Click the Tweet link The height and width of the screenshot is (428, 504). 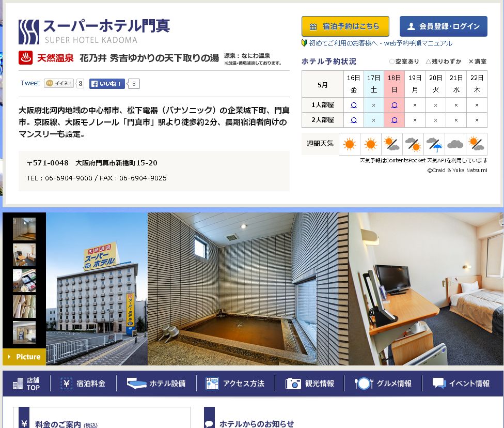point(30,83)
